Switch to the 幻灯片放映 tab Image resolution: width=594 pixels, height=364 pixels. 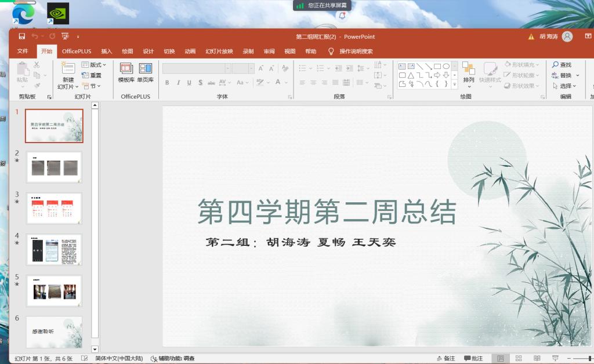tap(219, 51)
